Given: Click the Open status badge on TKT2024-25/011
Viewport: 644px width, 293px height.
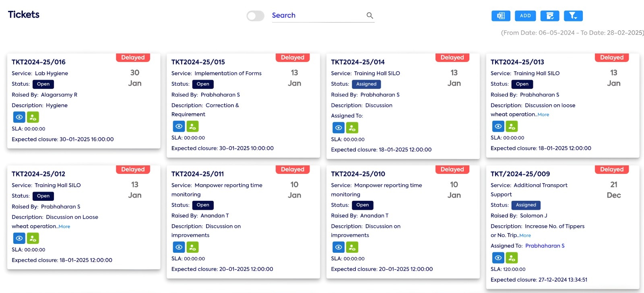Looking at the screenshot, I should pos(203,205).
